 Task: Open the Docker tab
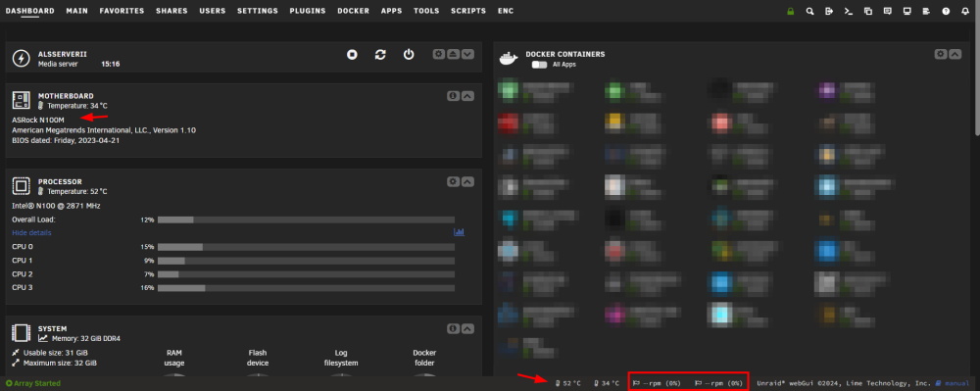tap(353, 11)
